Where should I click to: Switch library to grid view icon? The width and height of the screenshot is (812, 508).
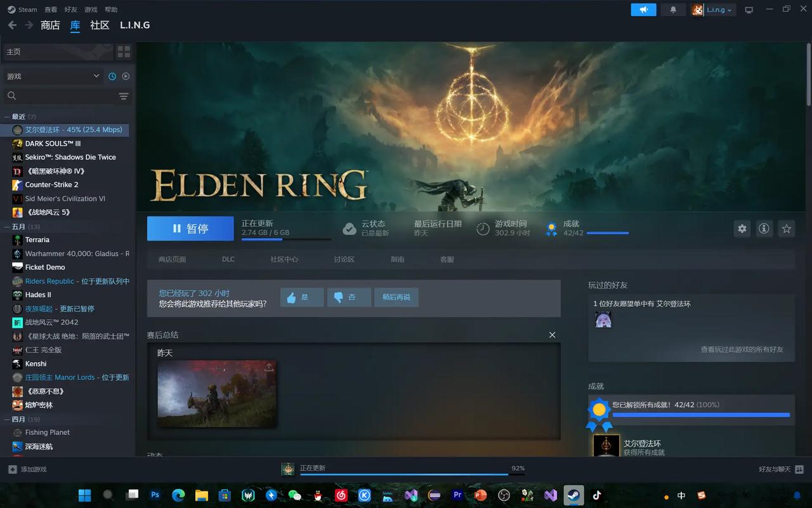point(124,51)
